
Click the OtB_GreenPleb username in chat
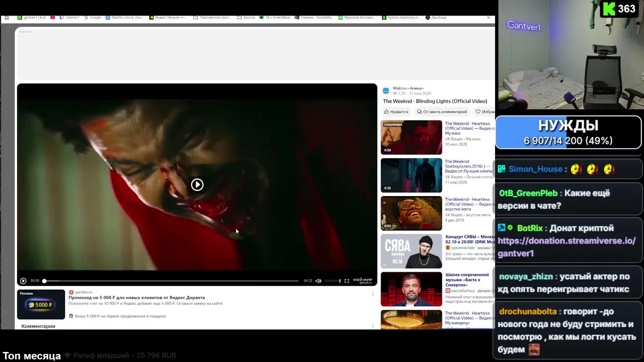pyautogui.click(x=528, y=193)
